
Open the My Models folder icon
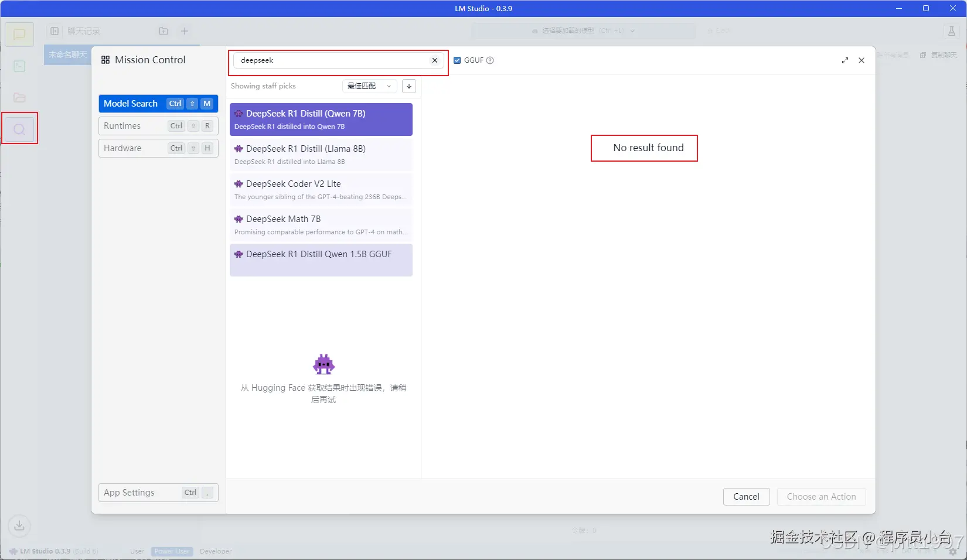(x=19, y=98)
